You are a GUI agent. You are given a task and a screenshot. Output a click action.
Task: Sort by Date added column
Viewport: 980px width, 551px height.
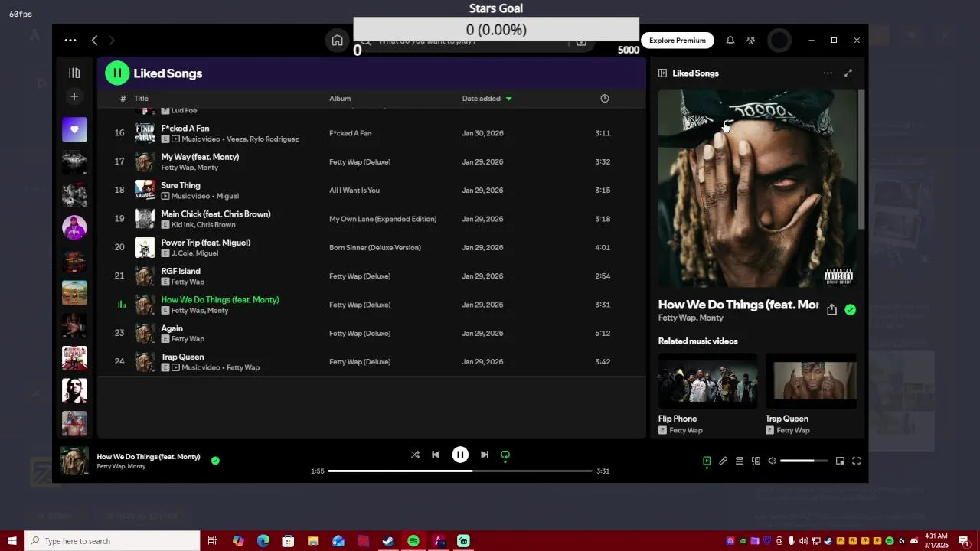(487, 98)
